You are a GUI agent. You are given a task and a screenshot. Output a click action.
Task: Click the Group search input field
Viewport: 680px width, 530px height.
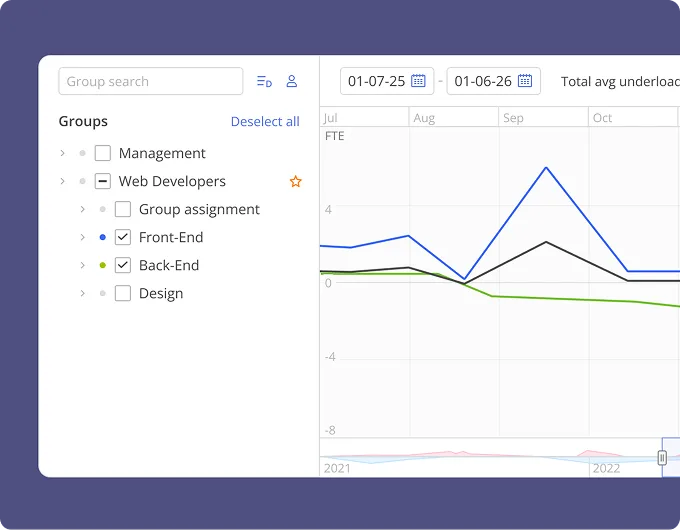point(150,82)
